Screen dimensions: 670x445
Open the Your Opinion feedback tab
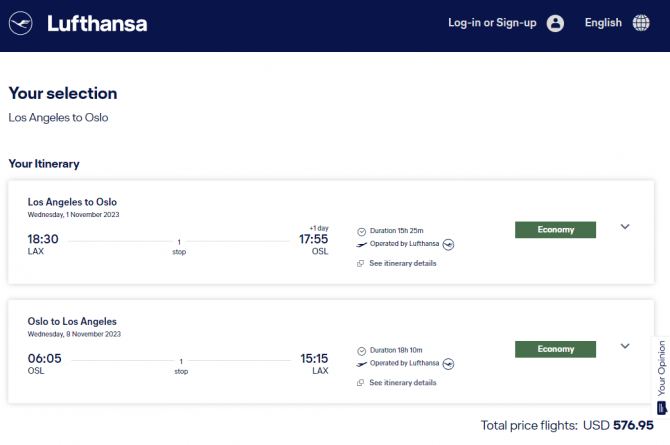click(x=661, y=377)
